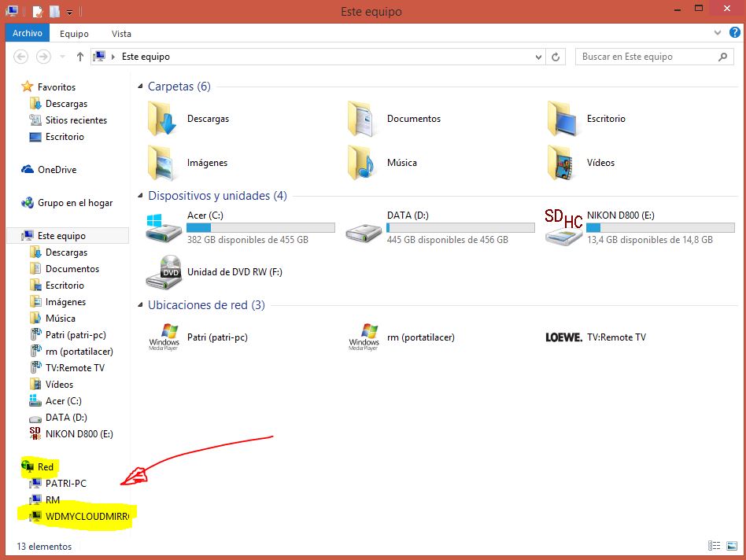
Task: Expand the ribbon with the chevron
Action: (x=717, y=33)
